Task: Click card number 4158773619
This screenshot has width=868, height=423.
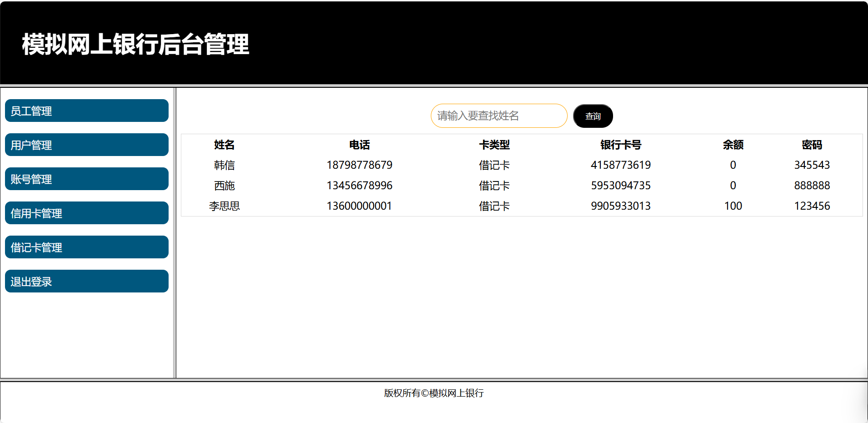Action: pos(620,165)
